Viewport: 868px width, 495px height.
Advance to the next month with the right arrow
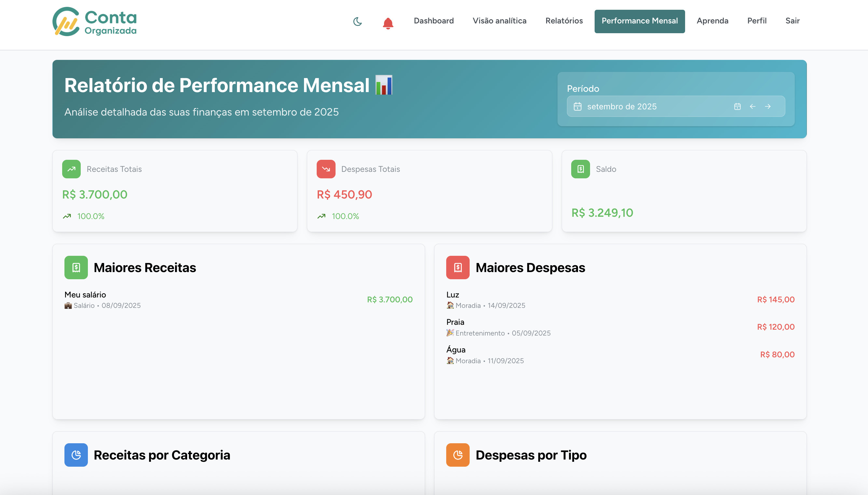(768, 106)
